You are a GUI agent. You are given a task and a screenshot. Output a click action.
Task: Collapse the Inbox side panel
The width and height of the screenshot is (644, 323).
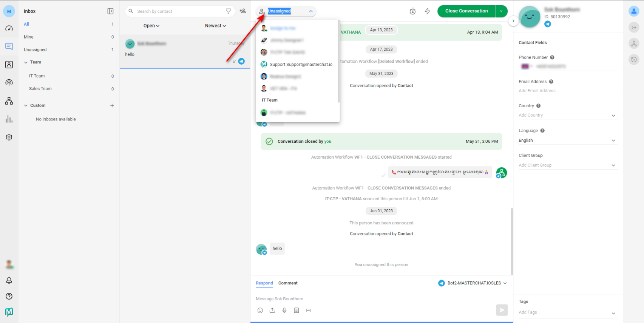pos(110,11)
